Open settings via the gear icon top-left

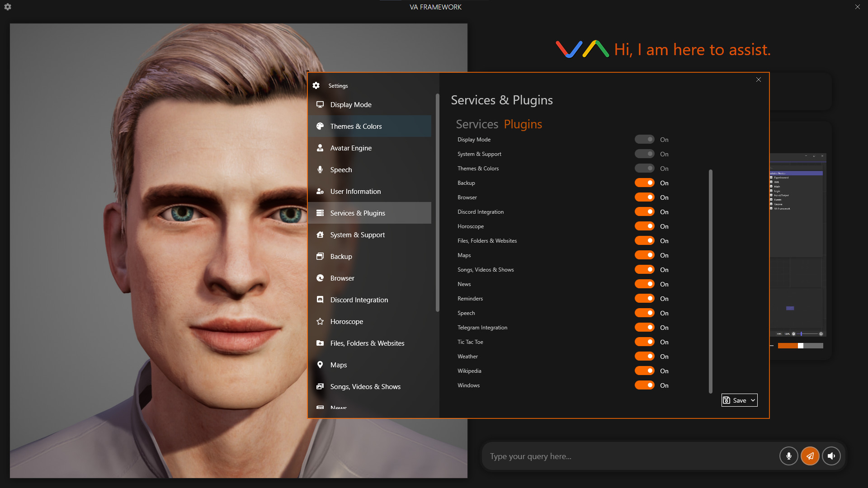click(7, 7)
